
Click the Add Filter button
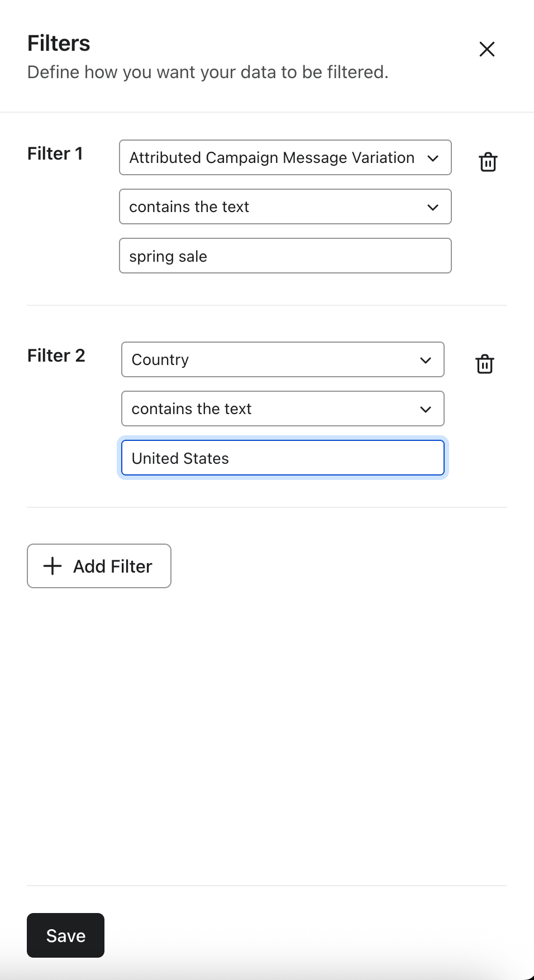[x=99, y=566]
